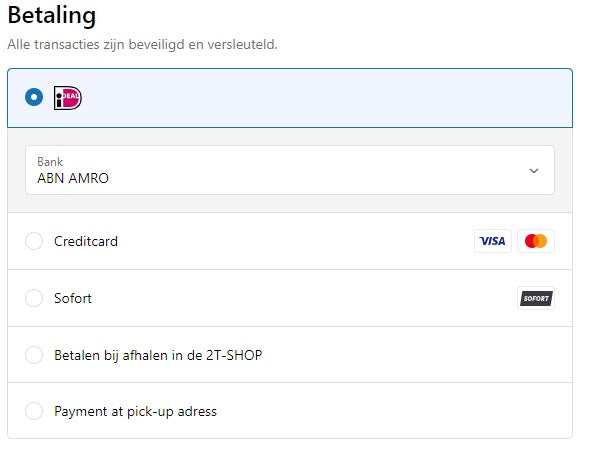
Task: Click the Sofort label text
Action: click(x=73, y=298)
